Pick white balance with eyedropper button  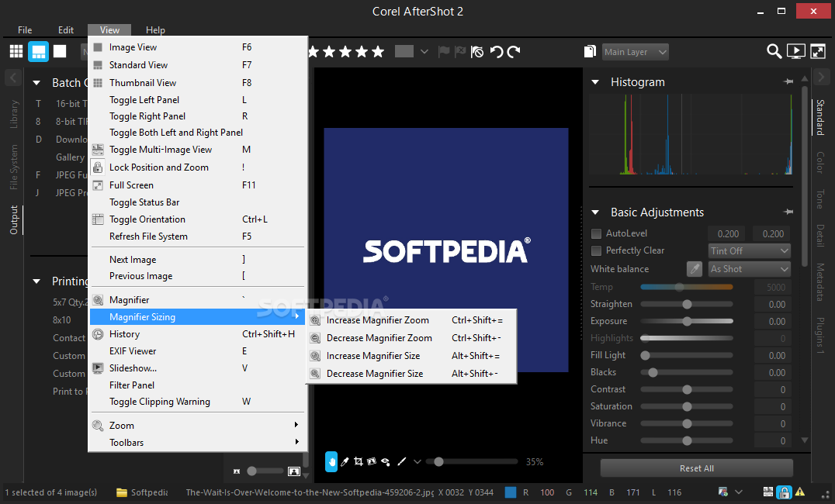point(695,269)
